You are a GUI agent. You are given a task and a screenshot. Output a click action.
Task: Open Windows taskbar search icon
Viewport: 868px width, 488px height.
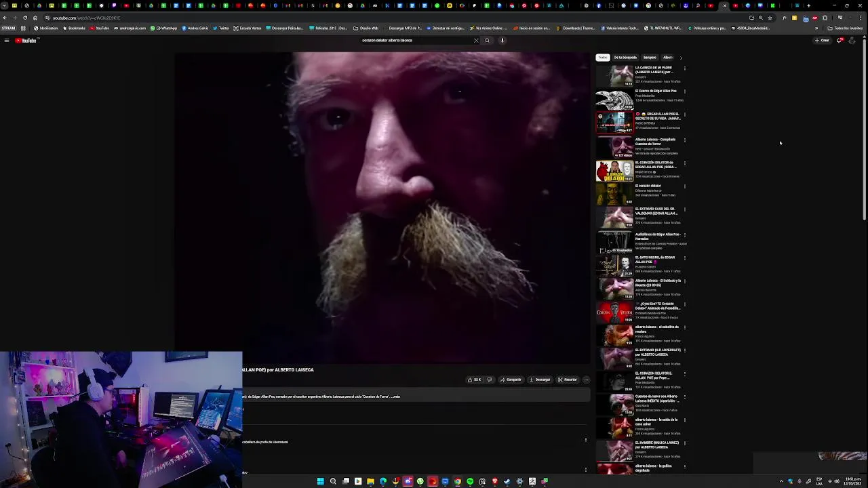[333, 481]
